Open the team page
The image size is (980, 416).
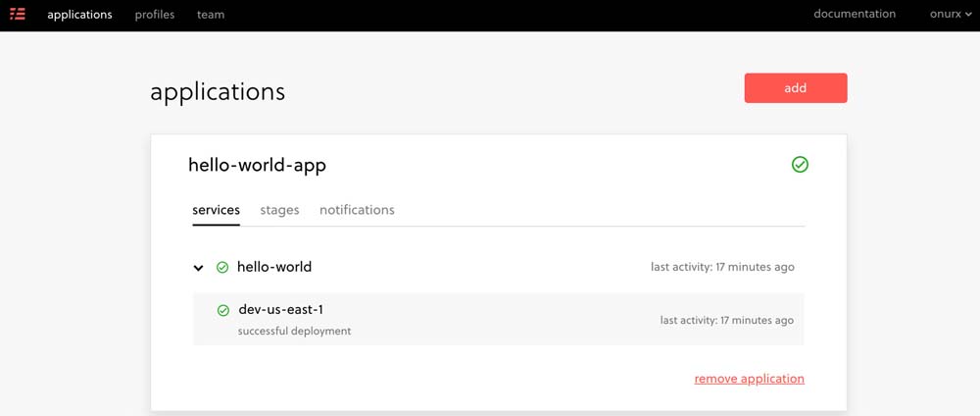(211, 15)
